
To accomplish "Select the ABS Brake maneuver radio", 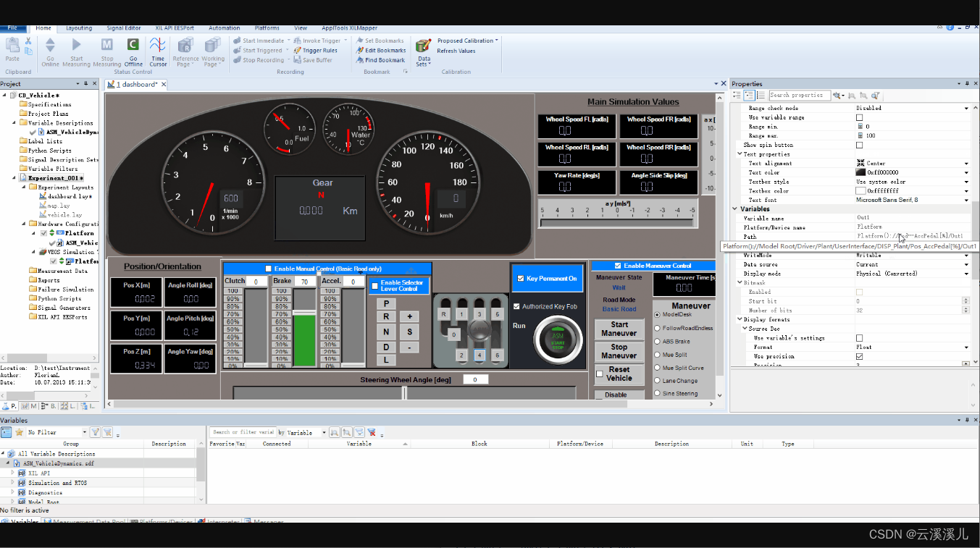I will pos(658,341).
